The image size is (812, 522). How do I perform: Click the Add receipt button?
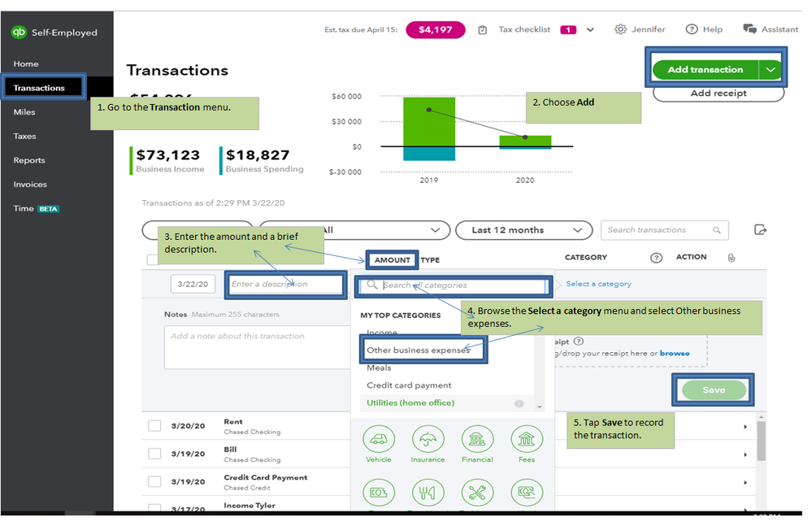coord(719,94)
